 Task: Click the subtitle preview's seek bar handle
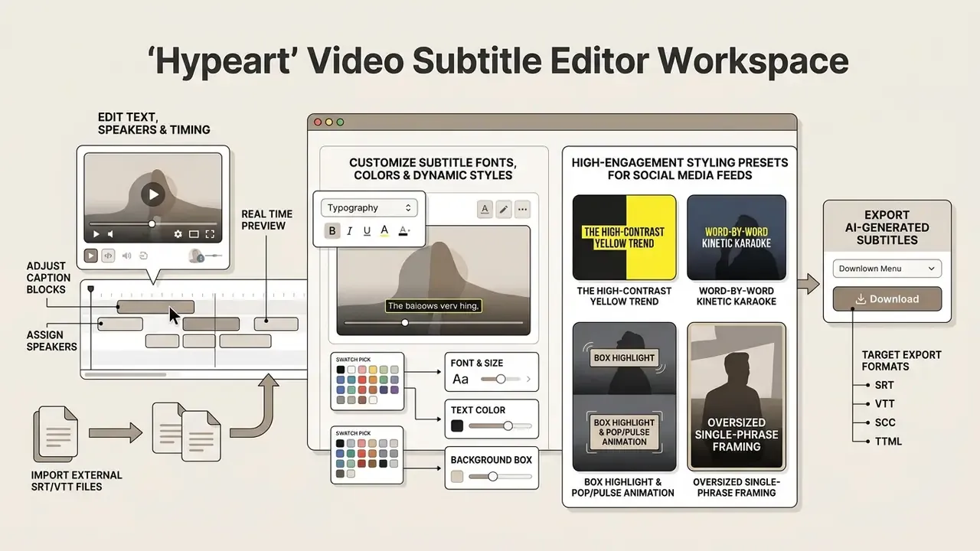(405, 323)
